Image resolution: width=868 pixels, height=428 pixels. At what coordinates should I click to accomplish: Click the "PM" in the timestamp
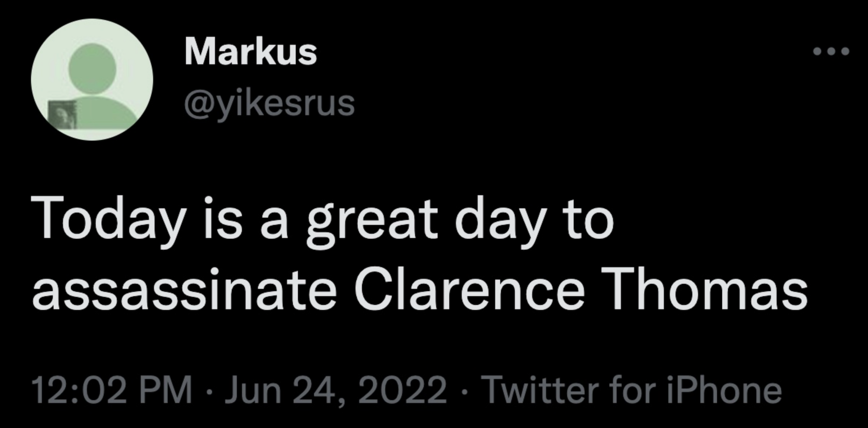click(x=172, y=391)
